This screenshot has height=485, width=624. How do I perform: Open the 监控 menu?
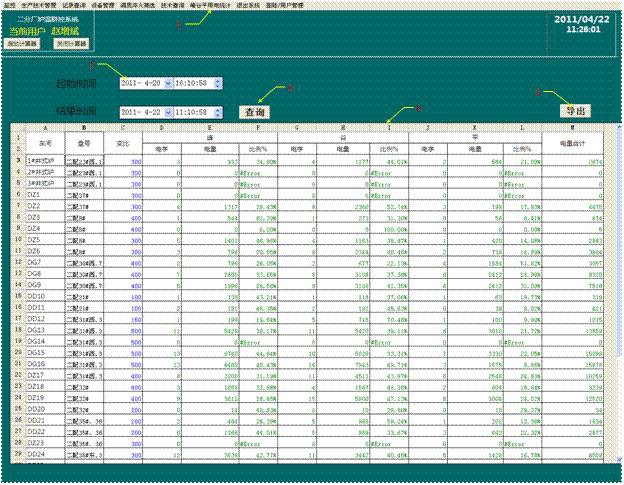(x=9, y=5)
